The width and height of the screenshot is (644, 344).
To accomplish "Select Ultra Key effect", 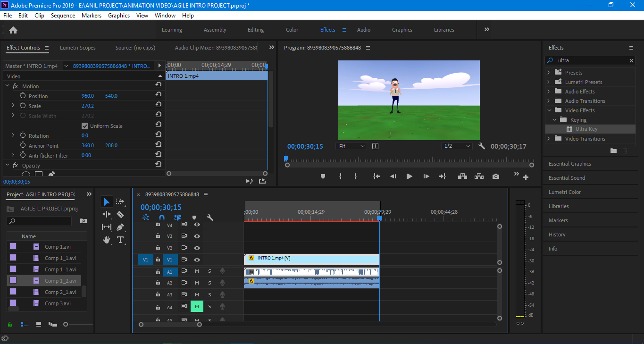I will tap(586, 129).
